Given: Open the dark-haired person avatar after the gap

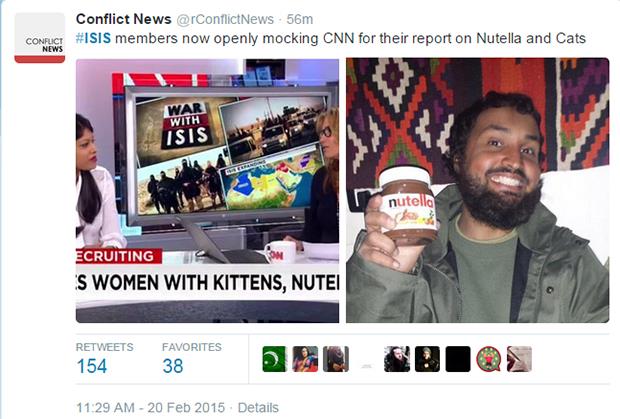Looking at the screenshot, I should [x=397, y=359].
